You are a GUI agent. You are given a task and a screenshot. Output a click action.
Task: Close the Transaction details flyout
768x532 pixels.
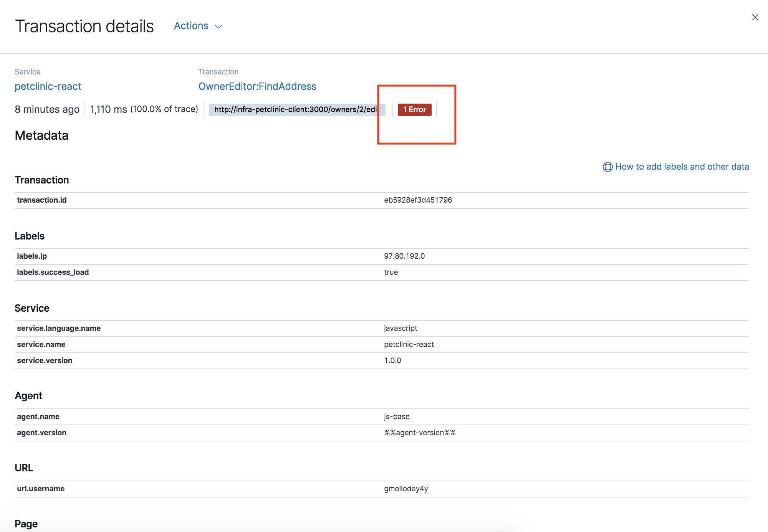pyautogui.click(x=755, y=17)
